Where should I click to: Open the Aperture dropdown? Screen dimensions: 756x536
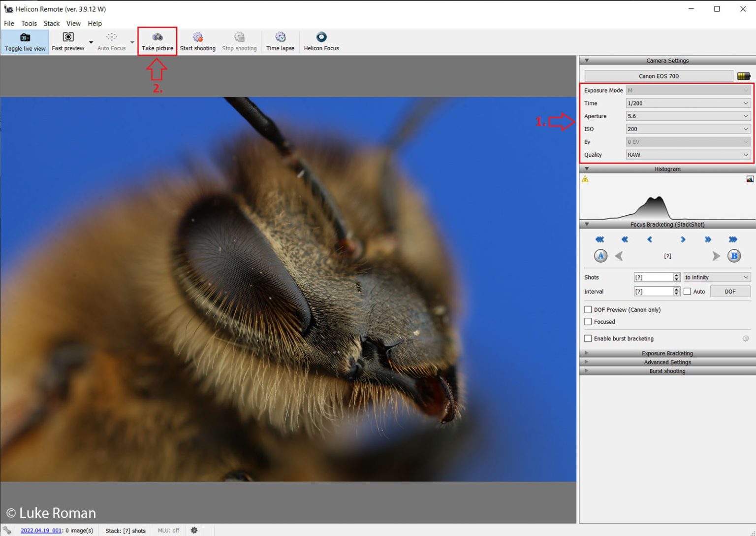point(688,116)
